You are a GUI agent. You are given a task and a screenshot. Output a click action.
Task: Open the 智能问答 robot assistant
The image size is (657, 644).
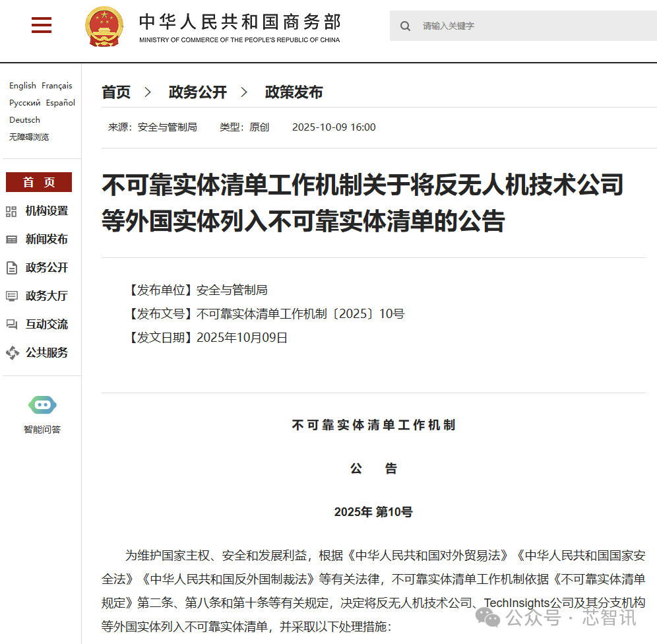pyautogui.click(x=42, y=405)
